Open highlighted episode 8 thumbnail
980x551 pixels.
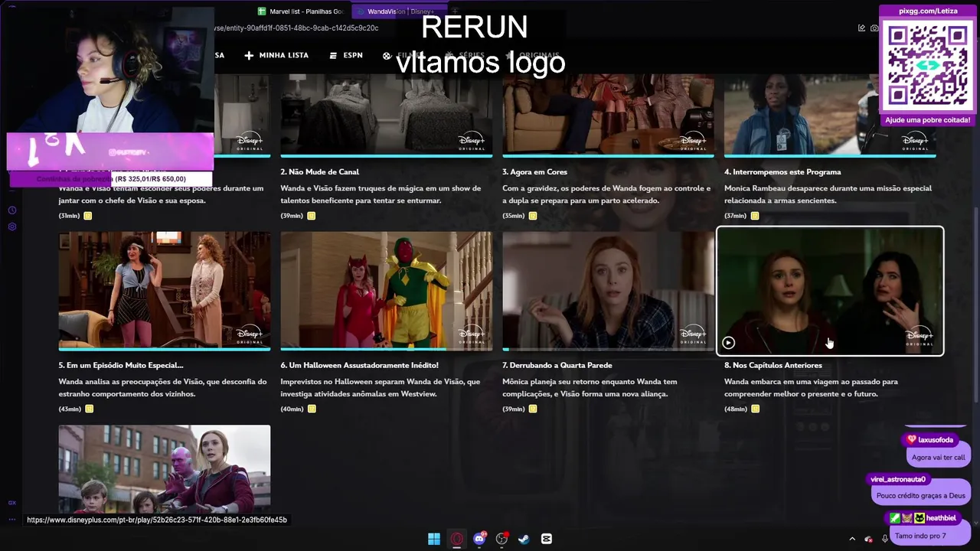click(x=830, y=291)
